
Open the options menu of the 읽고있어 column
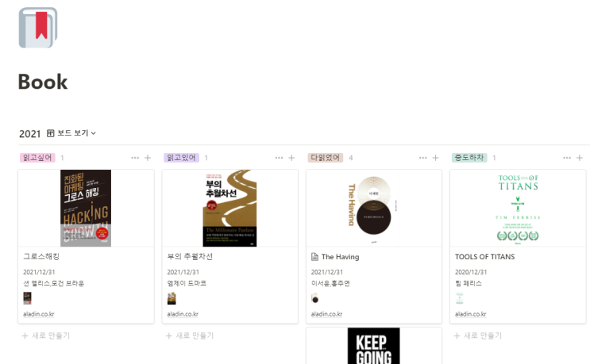[279, 158]
